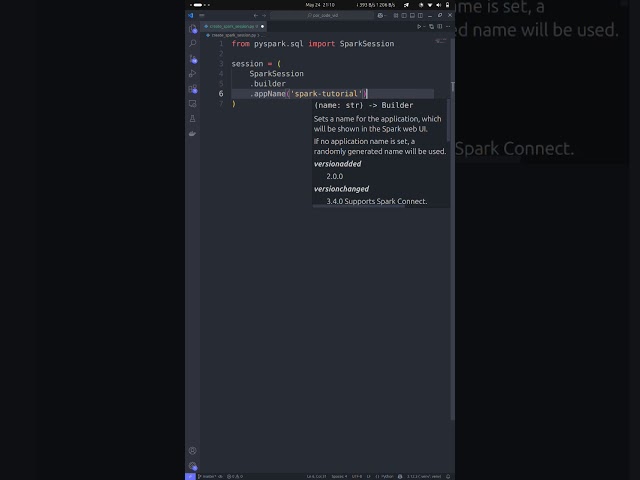Toggle the bottom panel
The height and width of the screenshot is (480, 640).
click(412, 16)
